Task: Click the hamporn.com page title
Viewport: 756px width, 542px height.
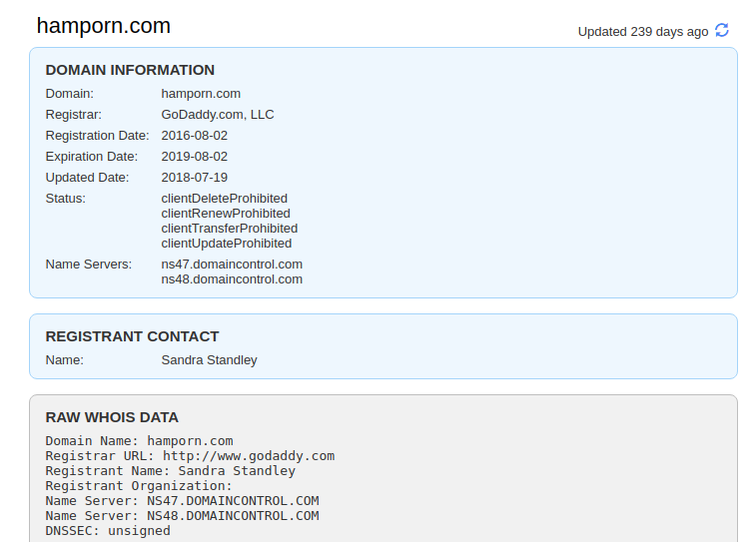Action: (104, 26)
